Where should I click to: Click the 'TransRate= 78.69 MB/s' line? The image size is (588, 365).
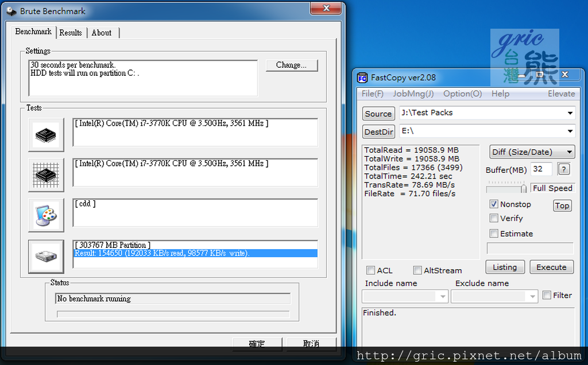click(409, 185)
